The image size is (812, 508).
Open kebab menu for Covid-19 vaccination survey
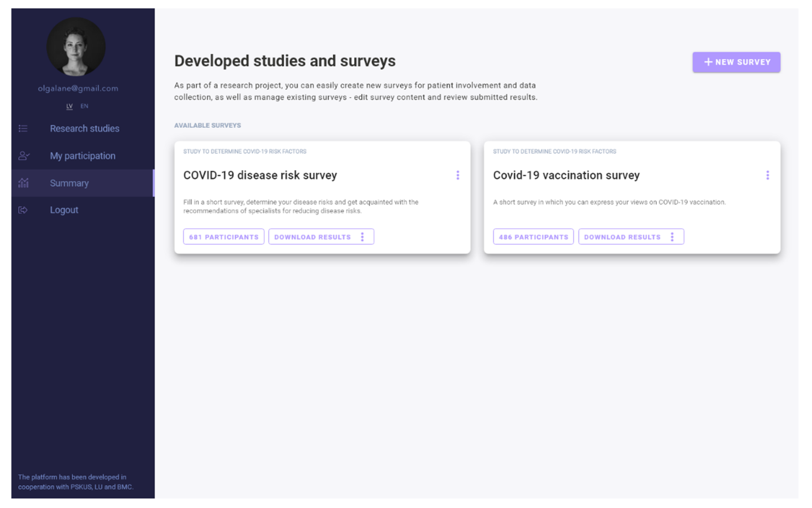coord(767,175)
